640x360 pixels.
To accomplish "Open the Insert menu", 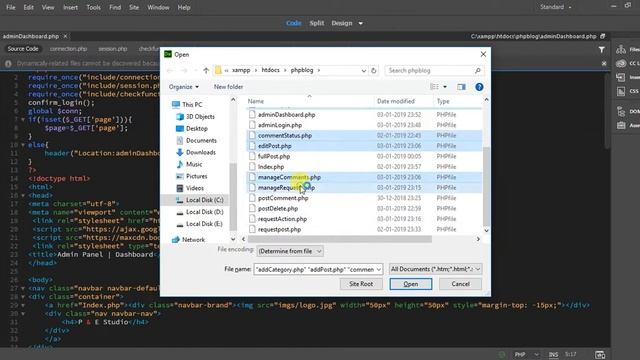I will (x=70, y=7).
